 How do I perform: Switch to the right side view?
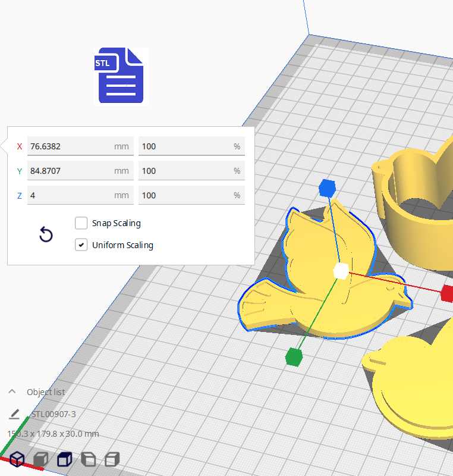[112, 459]
